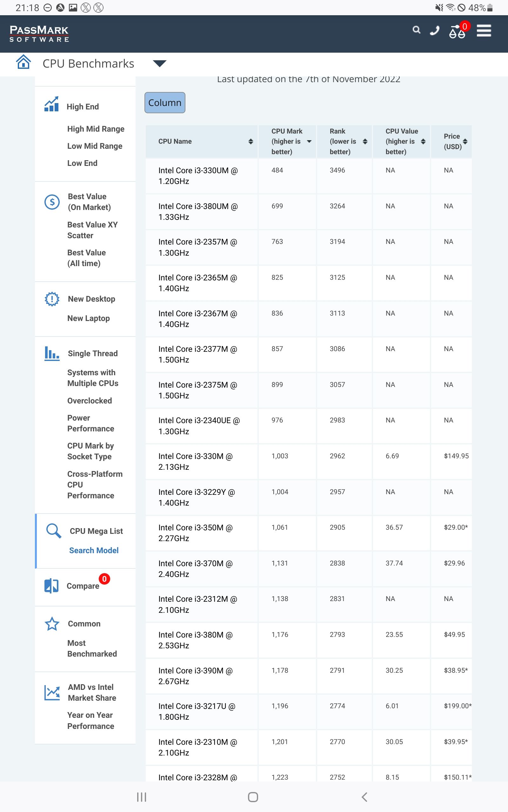The image size is (508, 812).
Task: Sort by the CPU Name column arrows
Action: pos(251,141)
